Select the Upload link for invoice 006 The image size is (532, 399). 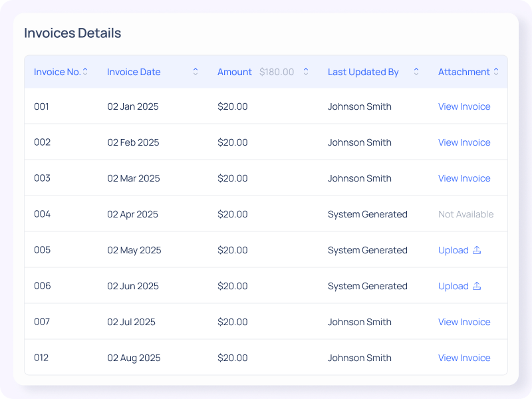click(x=454, y=287)
